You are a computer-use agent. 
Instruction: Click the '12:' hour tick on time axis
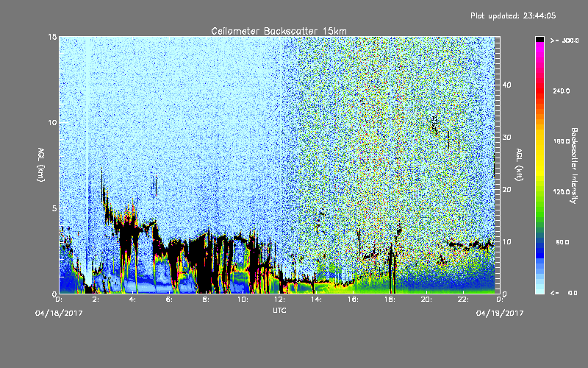coord(279,300)
